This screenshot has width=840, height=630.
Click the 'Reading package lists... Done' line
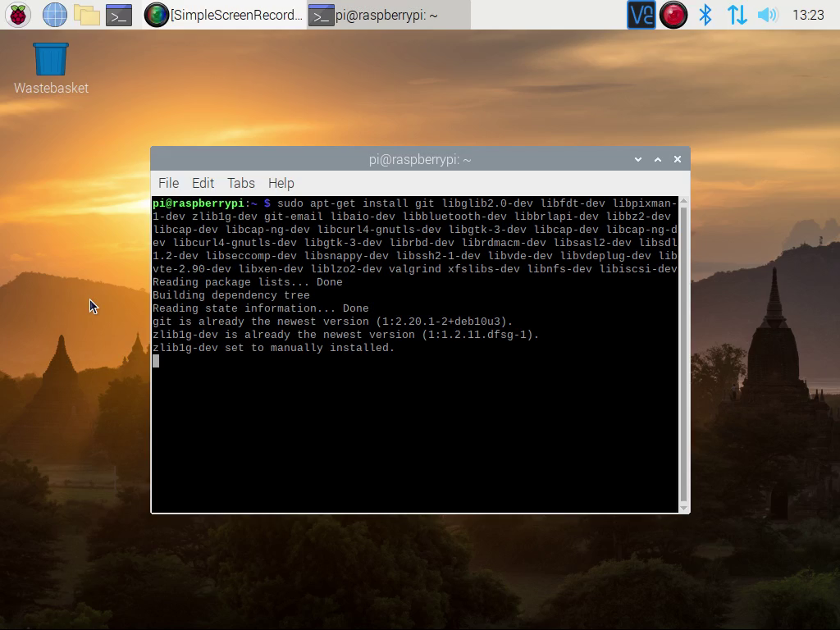(248, 282)
